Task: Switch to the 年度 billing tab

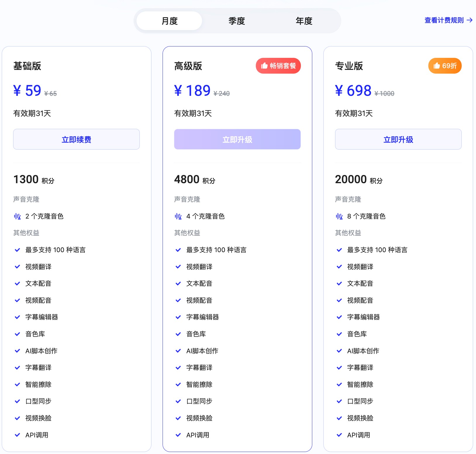Action: pyautogui.click(x=304, y=21)
